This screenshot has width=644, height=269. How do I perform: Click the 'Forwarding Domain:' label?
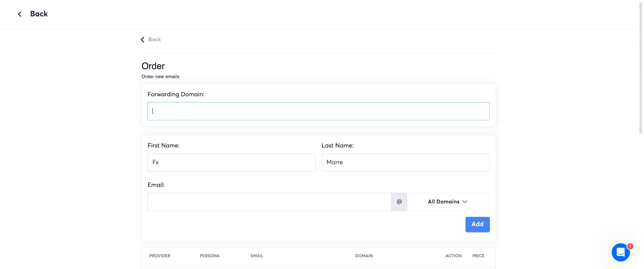[x=176, y=94]
